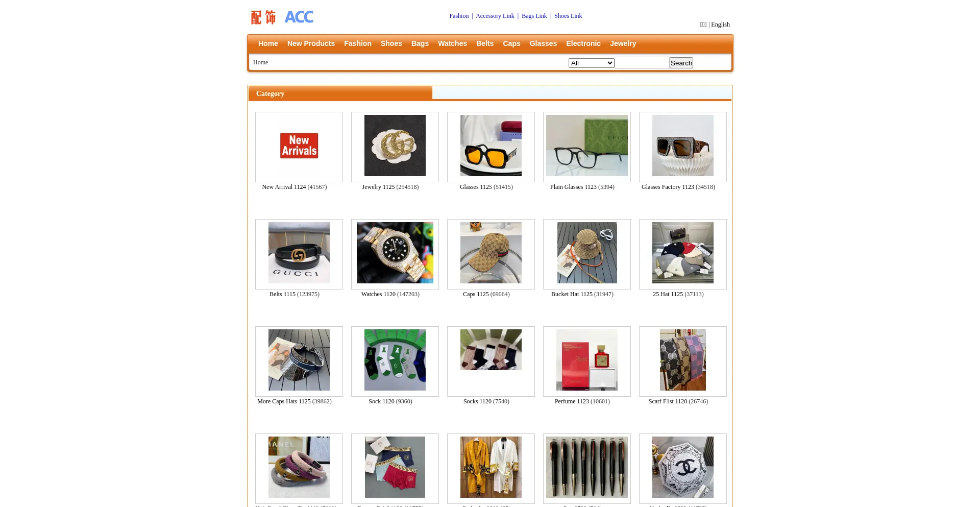980x507 pixels.
Task: Open the Watches navigation menu item
Action: pos(452,43)
